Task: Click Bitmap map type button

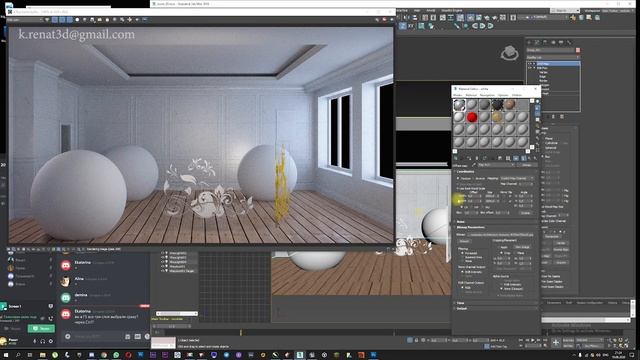Action: coord(527,165)
